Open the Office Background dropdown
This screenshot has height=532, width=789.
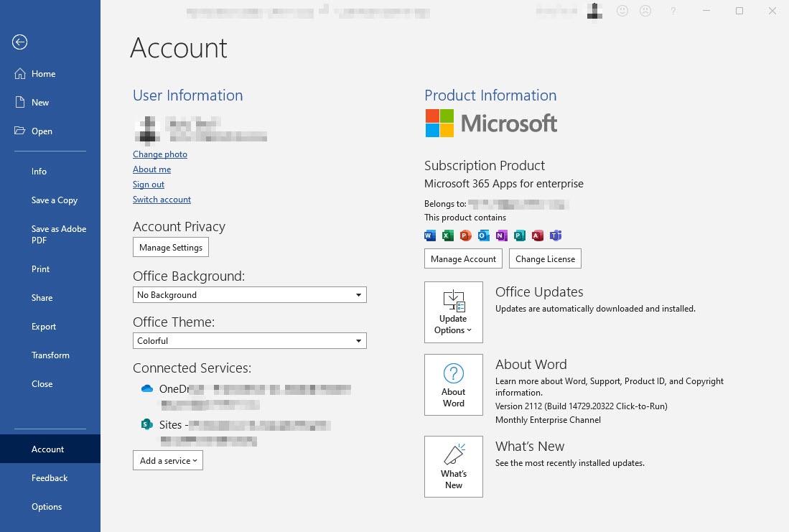(250, 295)
